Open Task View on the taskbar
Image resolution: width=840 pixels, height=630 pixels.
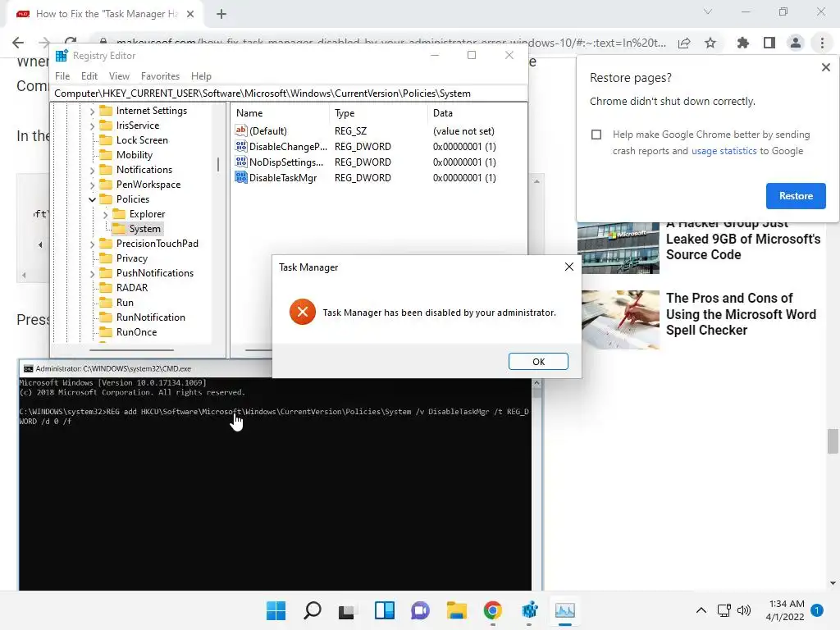pos(347,610)
